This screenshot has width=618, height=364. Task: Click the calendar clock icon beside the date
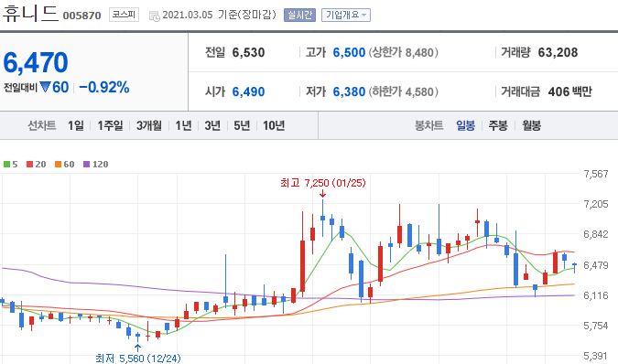click(x=154, y=16)
